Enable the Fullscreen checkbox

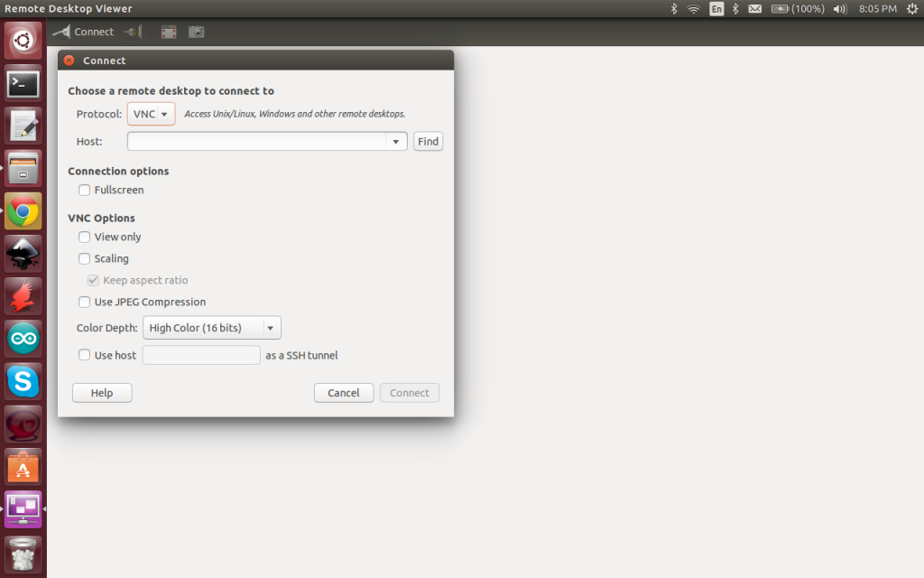[85, 191]
